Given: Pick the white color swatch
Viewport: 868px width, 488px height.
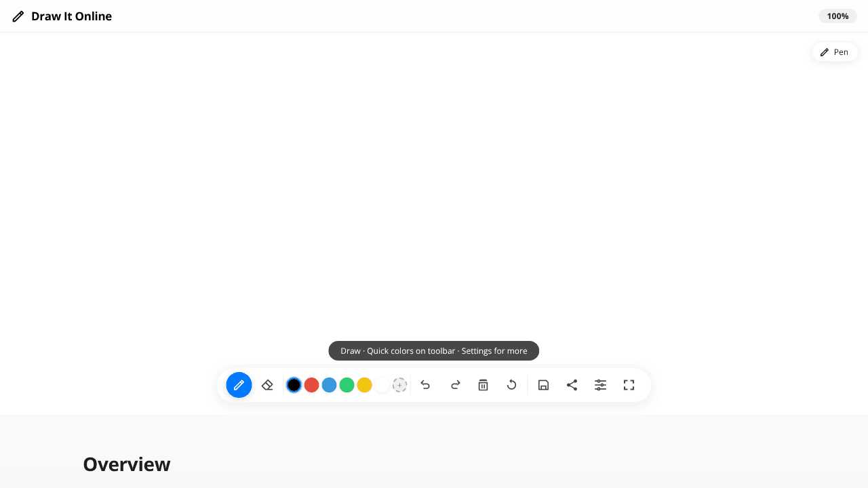Looking at the screenshot, I should point(382,385).
